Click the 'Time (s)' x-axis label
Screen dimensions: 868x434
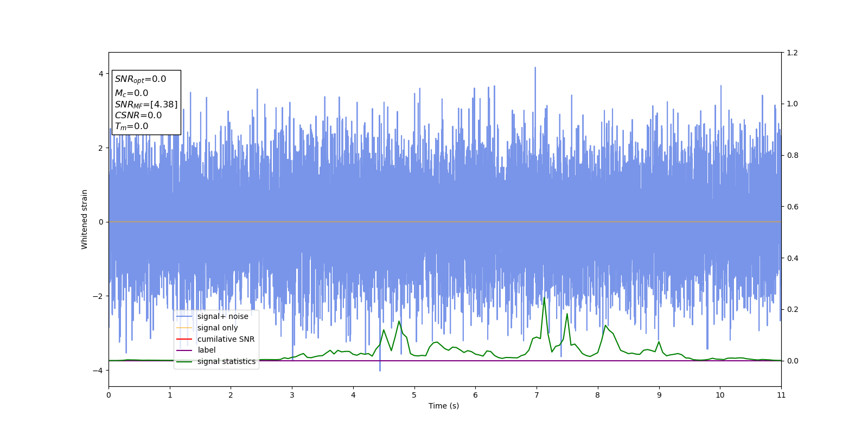(444, 406)
